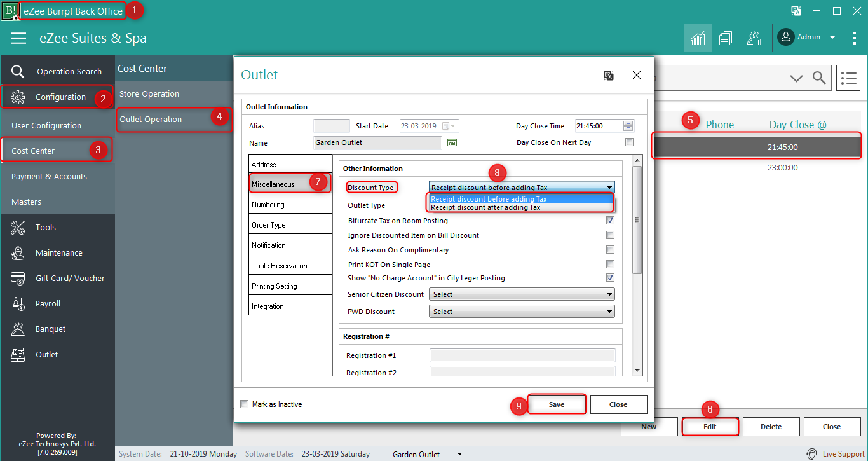Uncheck Show No Charge Account in City Ledger
The height and width of the screenshot is (461, 868).
[x=611, y=278]
